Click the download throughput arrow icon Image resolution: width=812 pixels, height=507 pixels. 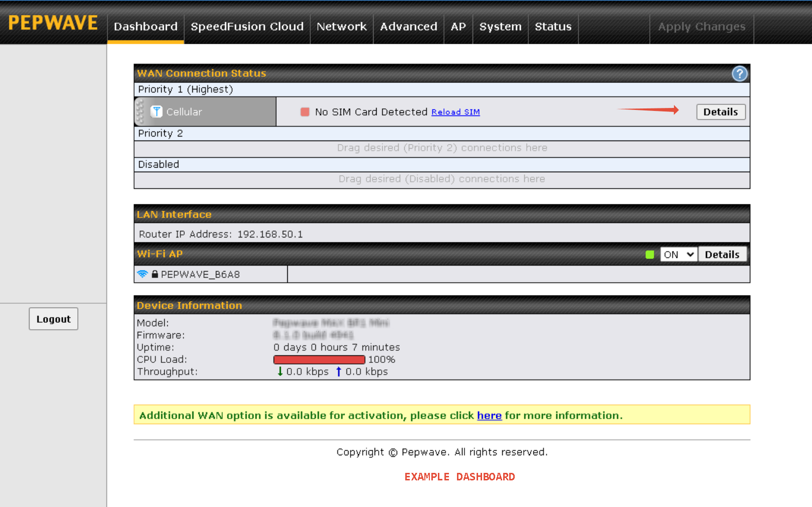click(x=280, y=371)
